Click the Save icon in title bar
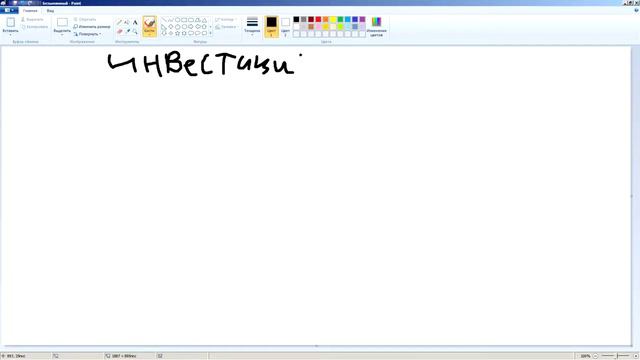The height and width of the screenshot is (360, 640). 15,3
